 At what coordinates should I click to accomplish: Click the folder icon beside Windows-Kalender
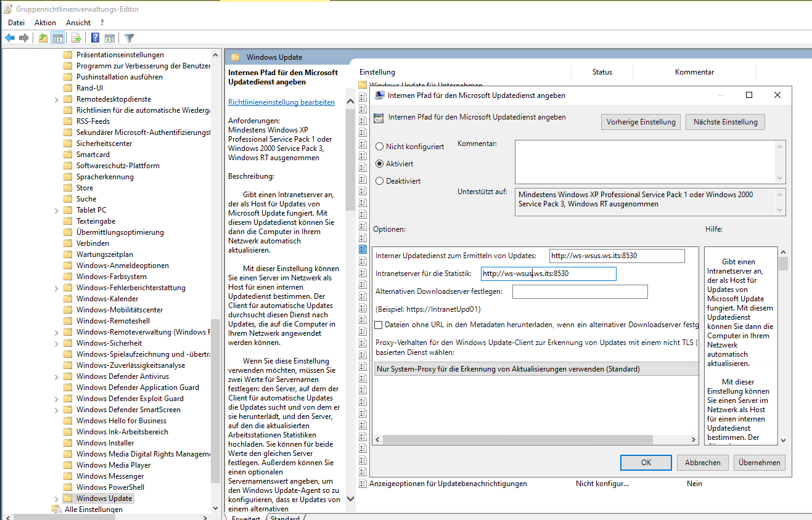pos(68,299)
